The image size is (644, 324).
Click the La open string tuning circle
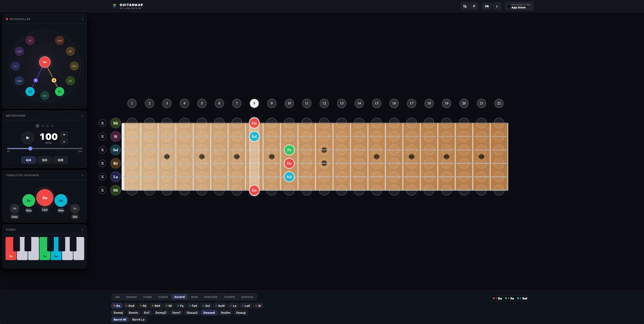click(x=116, y=177)
